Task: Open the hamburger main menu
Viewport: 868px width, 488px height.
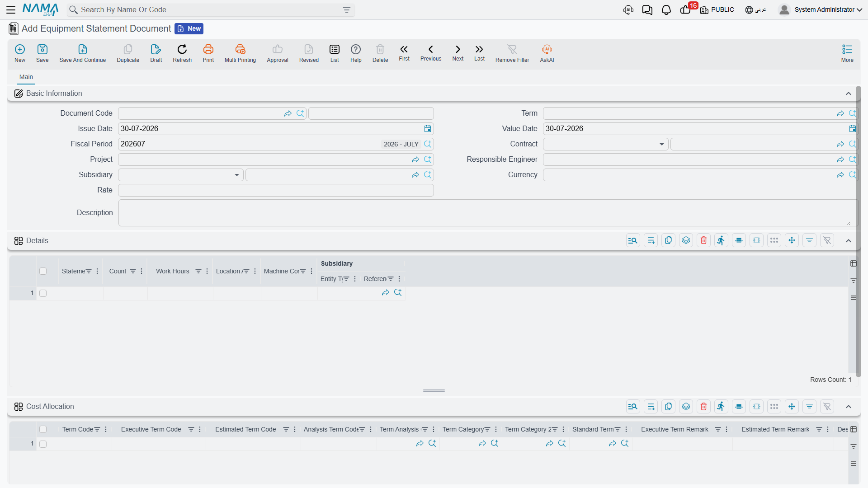Action: click(x=11, y=9)
